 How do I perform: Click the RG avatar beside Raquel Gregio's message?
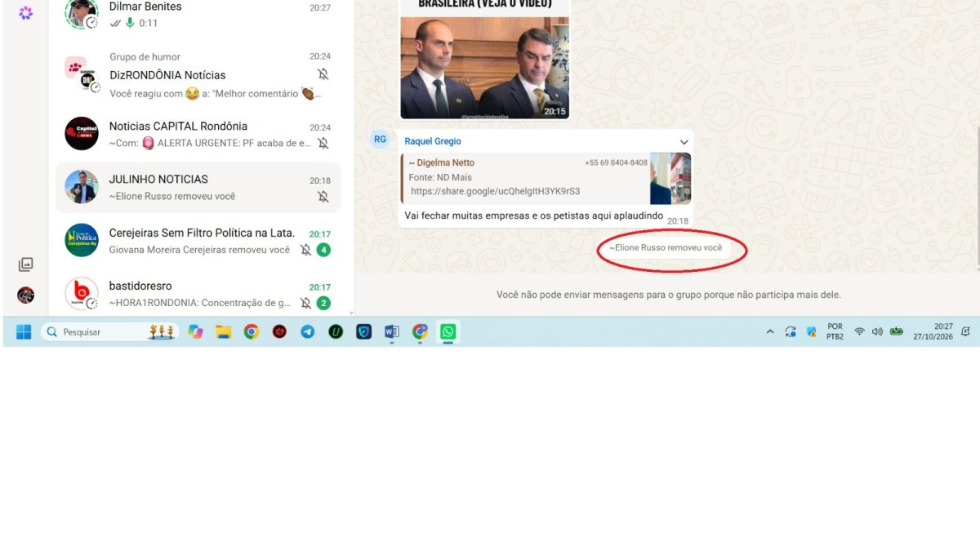tap(380, 139)
